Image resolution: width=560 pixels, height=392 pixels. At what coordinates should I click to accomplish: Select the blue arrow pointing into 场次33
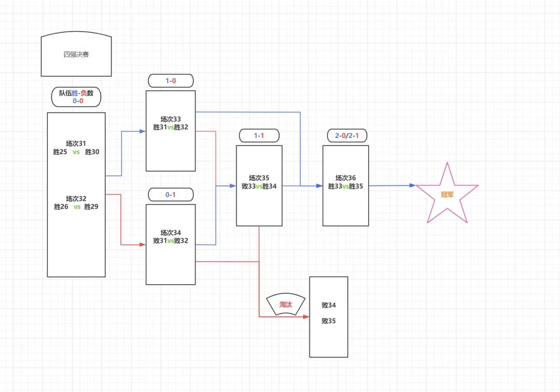click(125, 153)
